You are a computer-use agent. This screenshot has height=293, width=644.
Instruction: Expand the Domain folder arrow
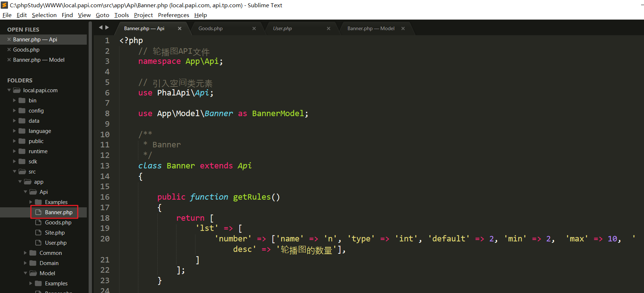pyautogui.click(x=25, y=263)
